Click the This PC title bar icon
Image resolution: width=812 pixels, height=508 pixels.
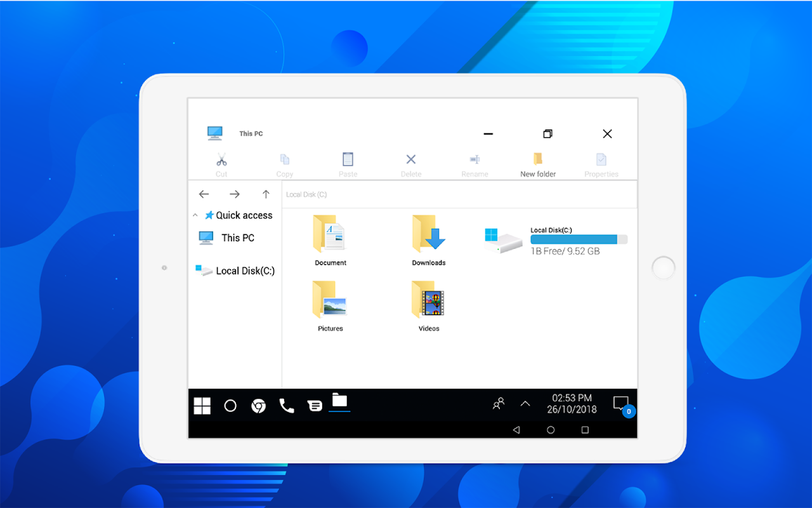(215, 133)
